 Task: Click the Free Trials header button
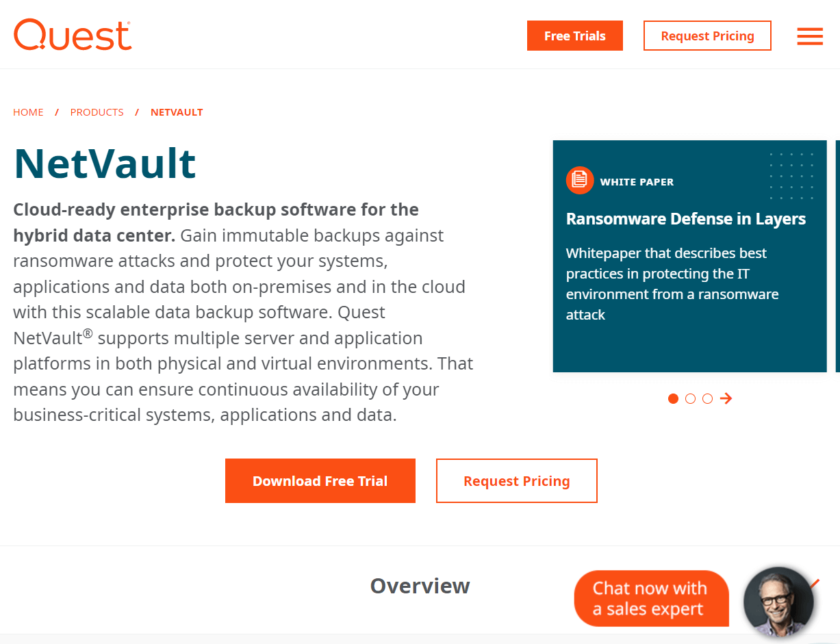[x=575, y=36]
